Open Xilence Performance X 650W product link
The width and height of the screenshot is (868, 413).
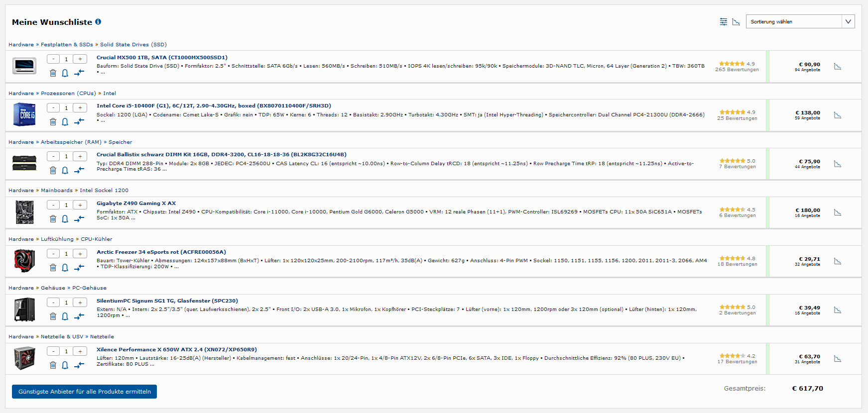[177, 349]
